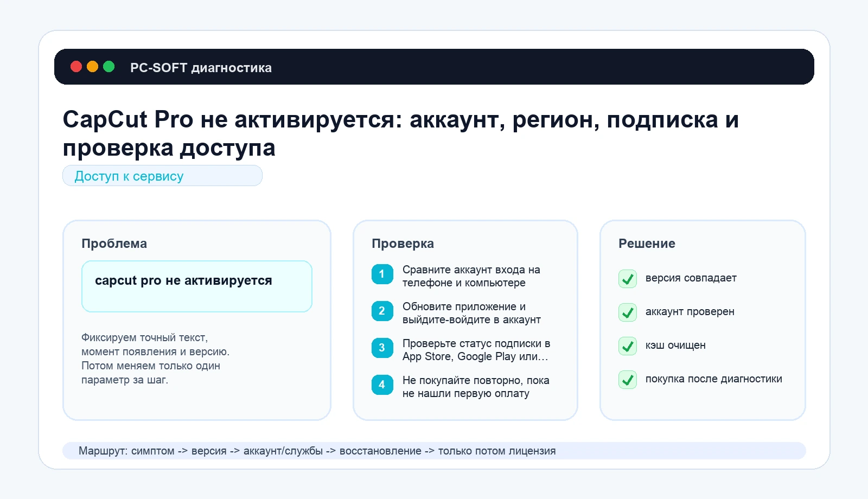The image size is (868, 499).
Task: Click 'Сравните аккаунт входа на телефоне и компьютере'
Action: click(x=471, y=276)
